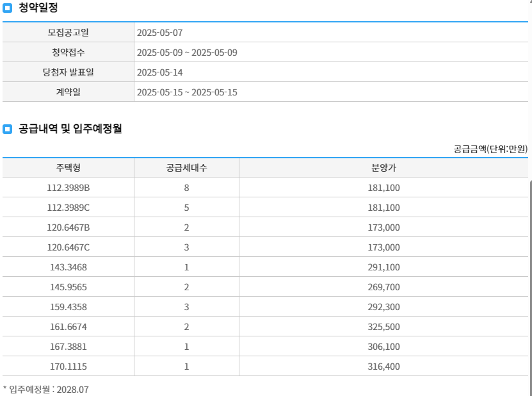Click the 모집공고일 row label
Viewport: 532px width, 396px height.
[x=69, y=33]
